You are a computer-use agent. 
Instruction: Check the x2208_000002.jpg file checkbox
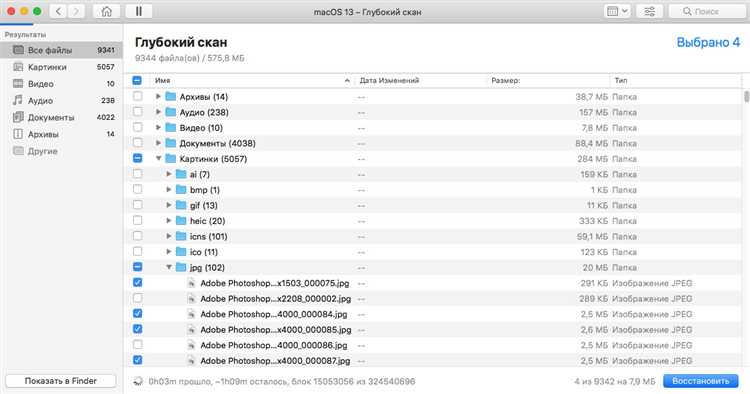pos(137,298)
